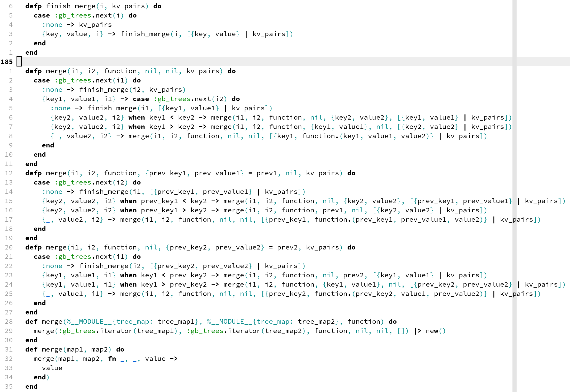Click relative line number 28 in gutter

(9, 322)
